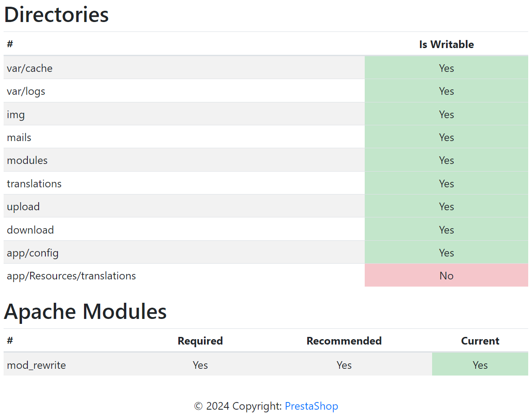
Task: Click the green Yes cell for var/cache
Action: pos(446,68)
